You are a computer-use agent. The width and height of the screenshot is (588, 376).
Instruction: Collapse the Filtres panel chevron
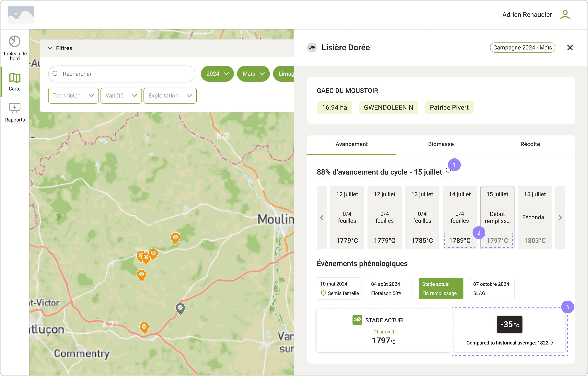point(50,48)
